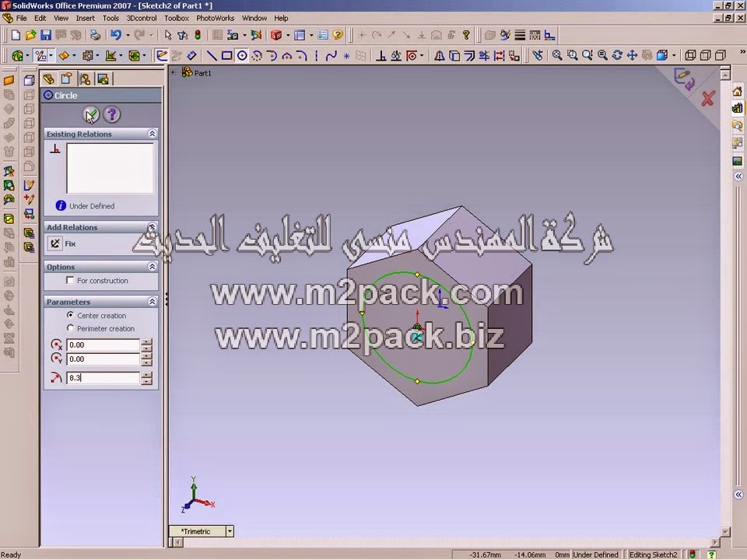
Task: Click the sketch confirmation corner icon
Action: [x=684, y=79]
